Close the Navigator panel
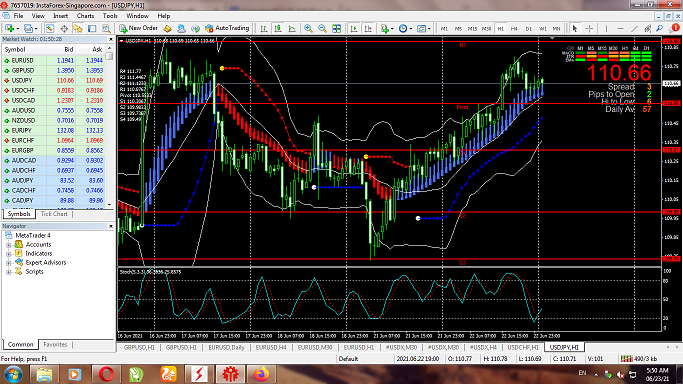 pos(111,226)
